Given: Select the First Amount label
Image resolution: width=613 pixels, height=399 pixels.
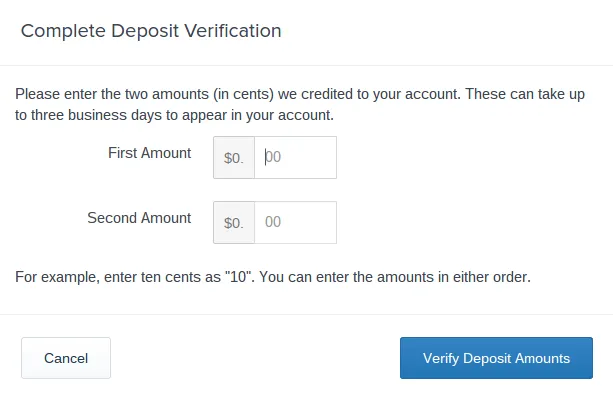Looking at the screenshot, I should pos(149,153).
